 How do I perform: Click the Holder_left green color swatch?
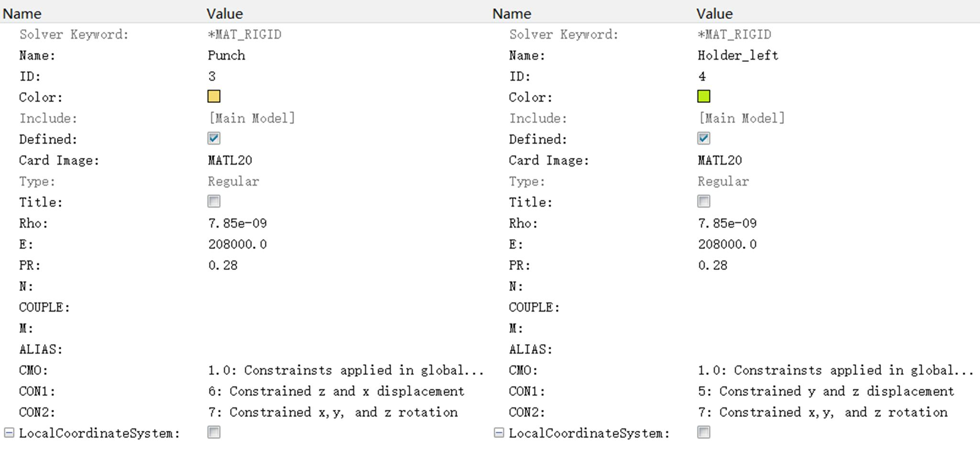click(703, 97)
